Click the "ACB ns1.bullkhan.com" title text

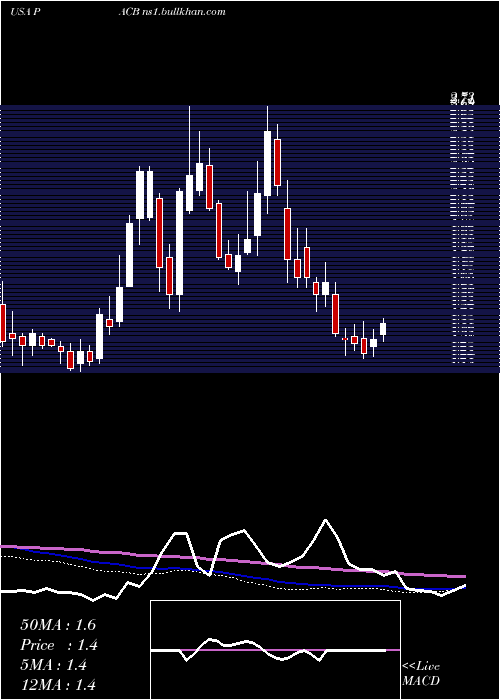click(172, 12)
